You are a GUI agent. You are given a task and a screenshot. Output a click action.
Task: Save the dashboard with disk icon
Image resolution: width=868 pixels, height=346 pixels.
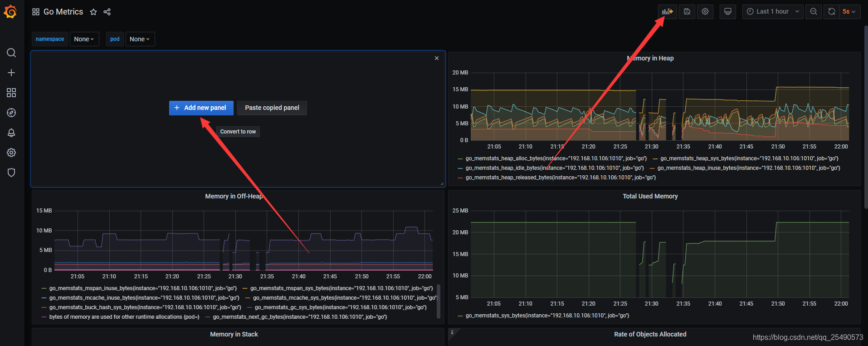tap(687, 11)
